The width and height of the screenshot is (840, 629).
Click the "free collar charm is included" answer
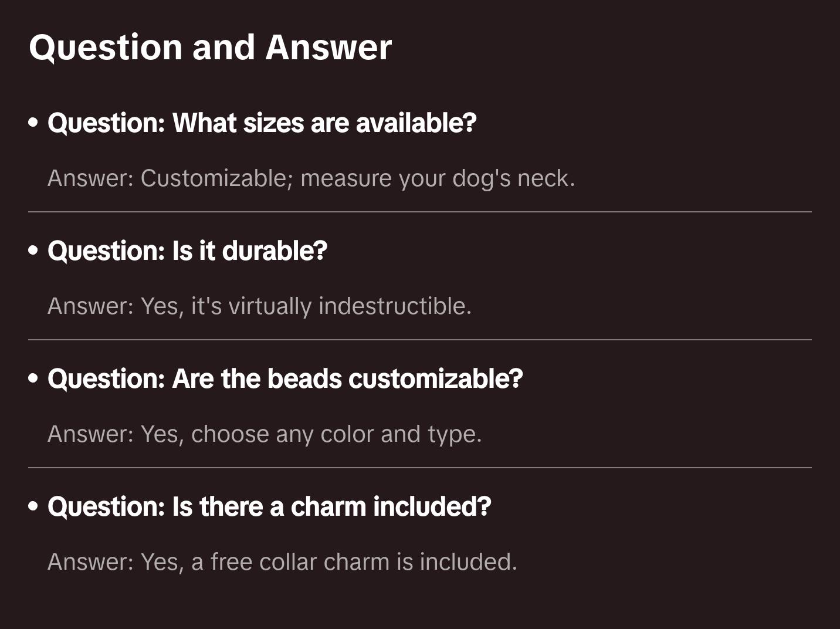[x=282, y=562]
